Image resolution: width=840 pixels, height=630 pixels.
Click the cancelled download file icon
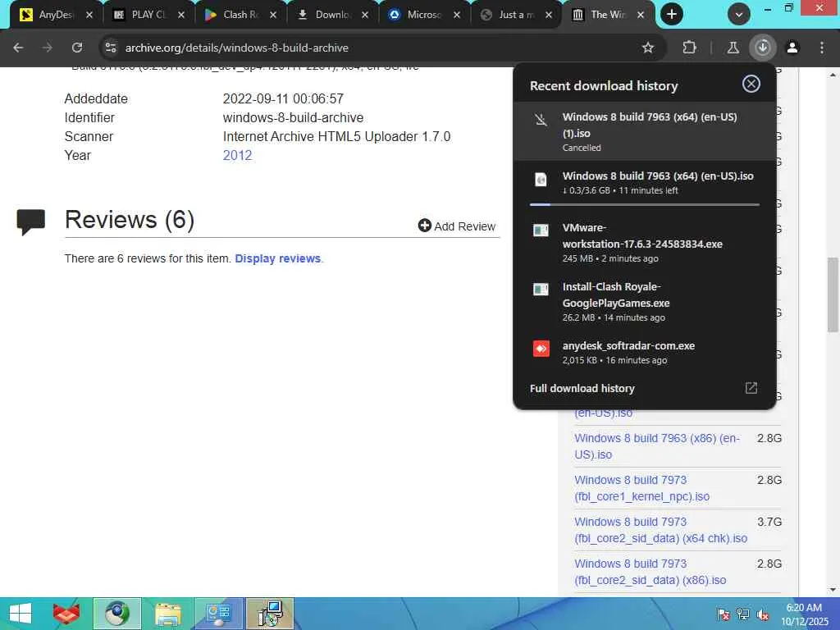541,120
